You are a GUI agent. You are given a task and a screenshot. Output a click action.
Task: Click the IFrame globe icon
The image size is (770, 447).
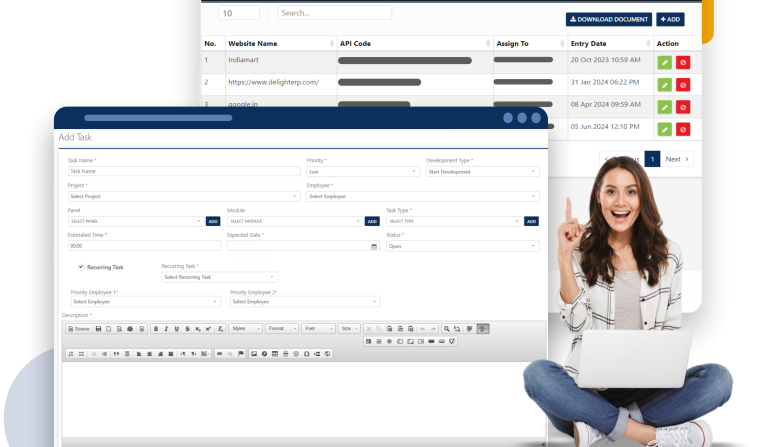pyautogui.click(x=328, y=354)
